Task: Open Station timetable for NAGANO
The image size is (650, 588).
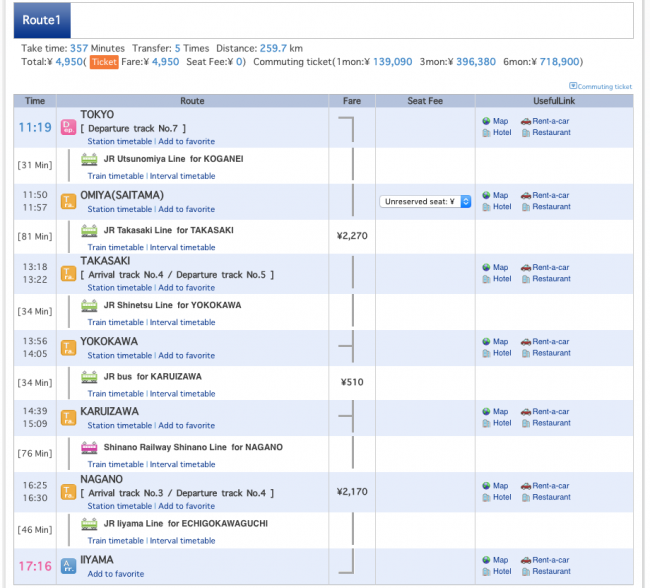Action: [119, 506]
